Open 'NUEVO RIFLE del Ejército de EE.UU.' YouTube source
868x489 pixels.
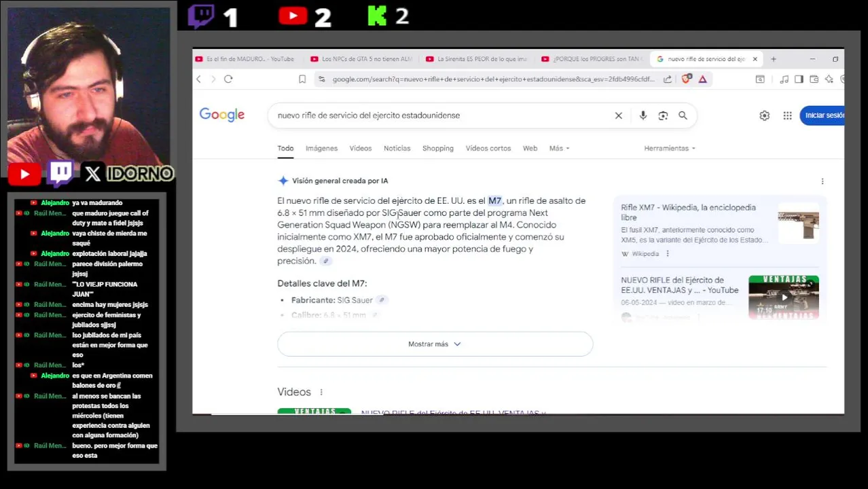679,285
